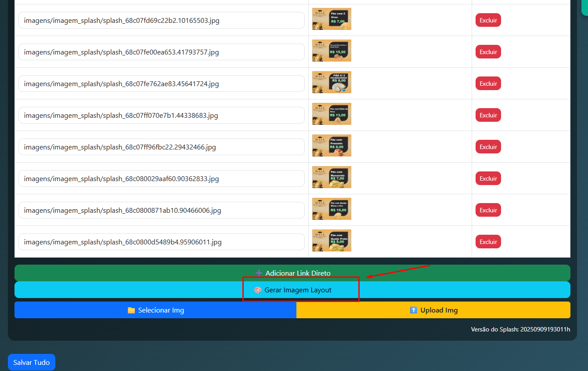The height and width of the screenshot is (371, 588).
Task: Select the path field ending in 29432466.jpg
Action: coord(161,147)
